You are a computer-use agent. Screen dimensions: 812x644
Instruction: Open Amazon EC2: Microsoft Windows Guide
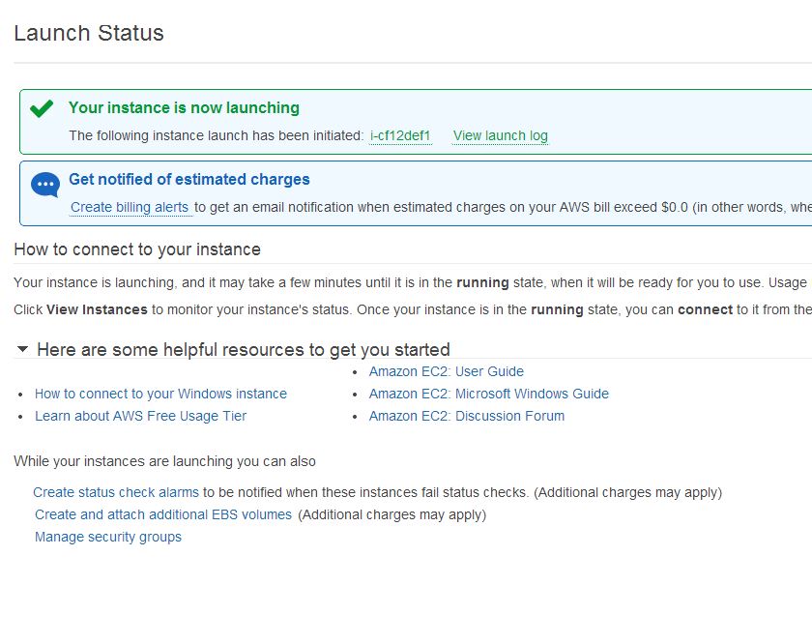pos(488,394)
